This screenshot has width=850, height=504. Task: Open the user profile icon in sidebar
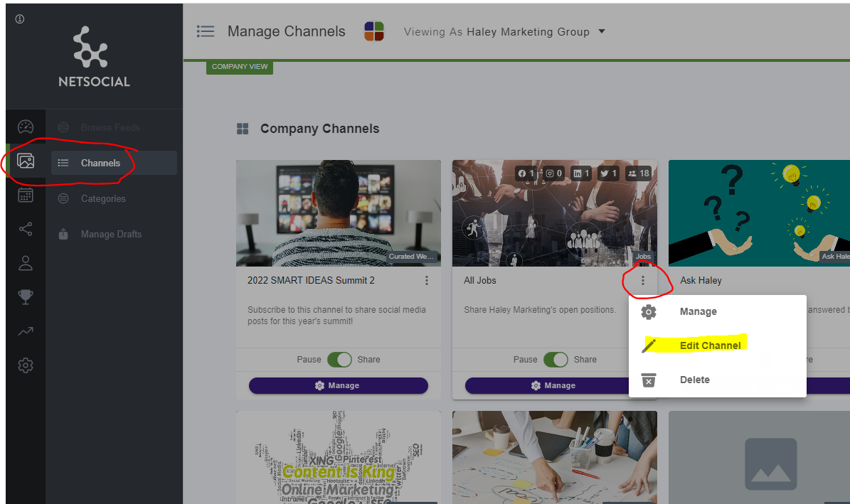click(x=26, y=264)
